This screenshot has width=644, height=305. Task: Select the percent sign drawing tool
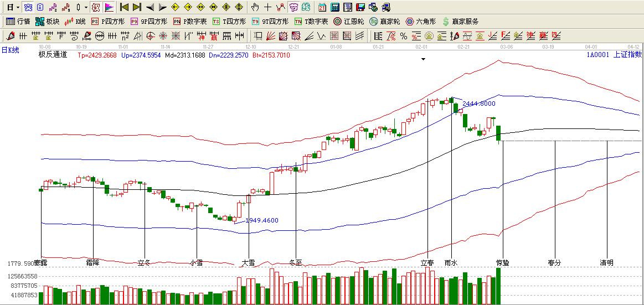403,36
